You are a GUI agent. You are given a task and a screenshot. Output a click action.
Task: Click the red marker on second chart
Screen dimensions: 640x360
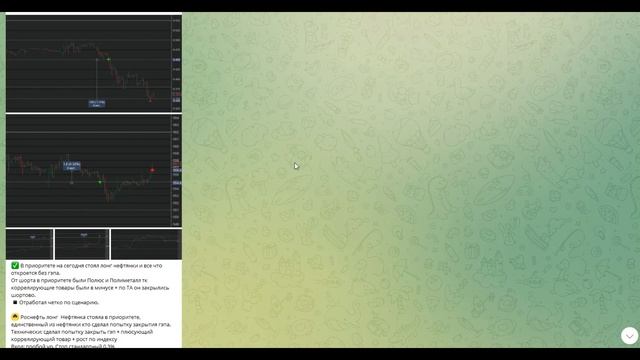coord(152,170)
